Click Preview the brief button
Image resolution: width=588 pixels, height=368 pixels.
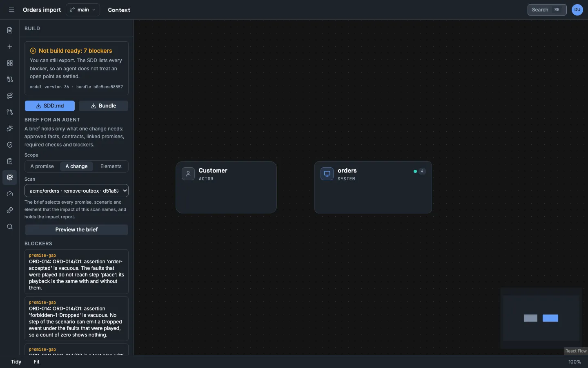point(76,230)
